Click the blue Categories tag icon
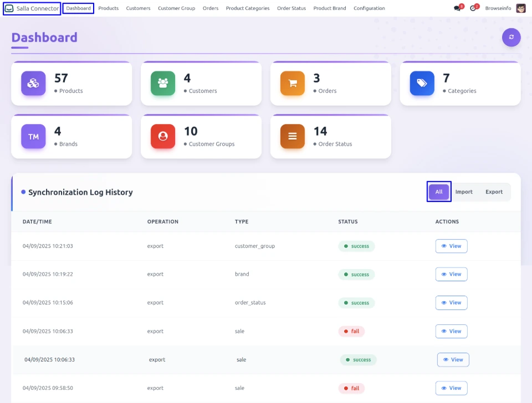Screen dimensions: 532x403 pos(422,83)
